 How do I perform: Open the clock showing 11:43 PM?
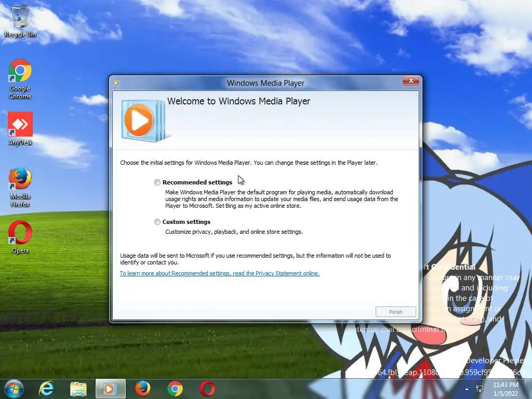506,389
